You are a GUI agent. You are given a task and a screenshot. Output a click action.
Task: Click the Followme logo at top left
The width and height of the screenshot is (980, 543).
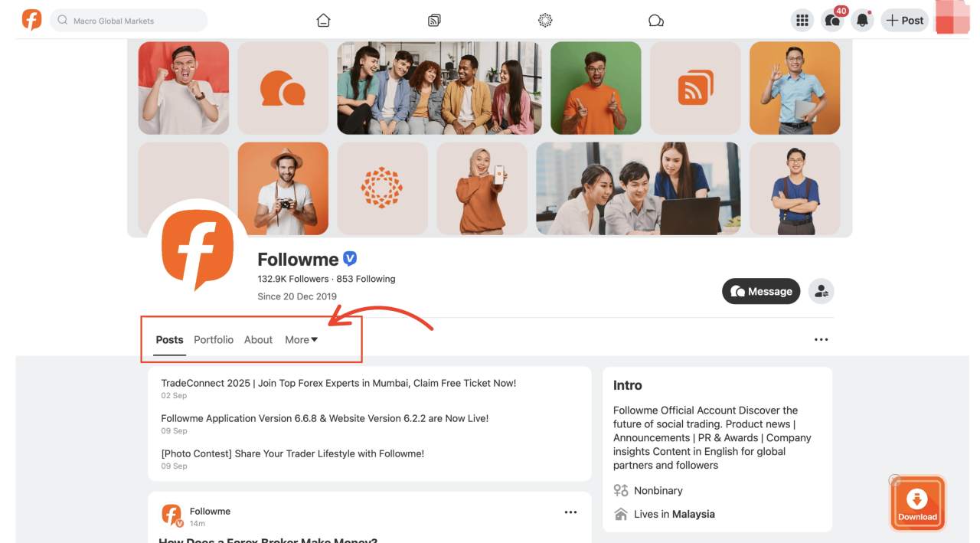click(x=31, y=18)
